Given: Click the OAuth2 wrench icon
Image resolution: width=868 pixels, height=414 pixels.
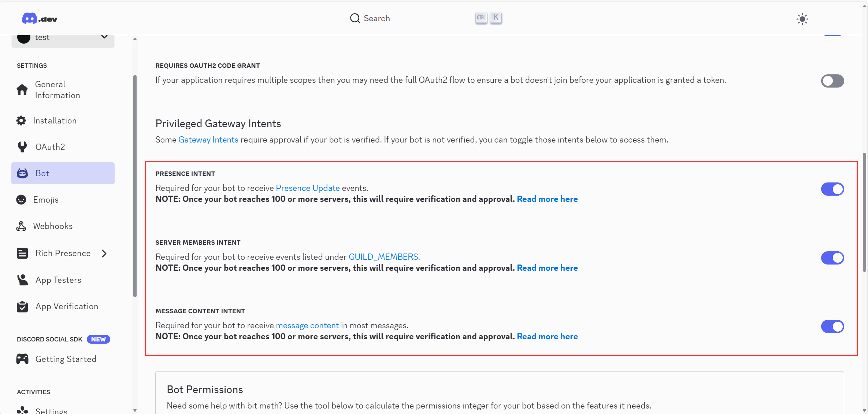Looking at the screenshot, I should tap(22, 147).
